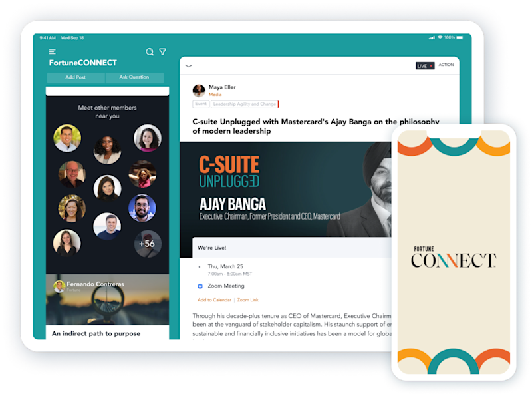Select the Ask Question tab
The height and width of the screenshot is (396, 532).
tap(134, 77)
